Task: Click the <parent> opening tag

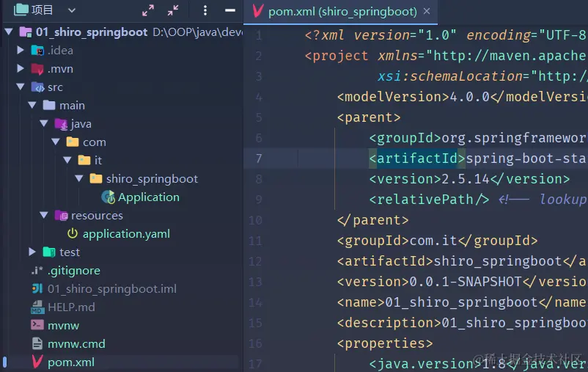Action: (x=369, y=117)
